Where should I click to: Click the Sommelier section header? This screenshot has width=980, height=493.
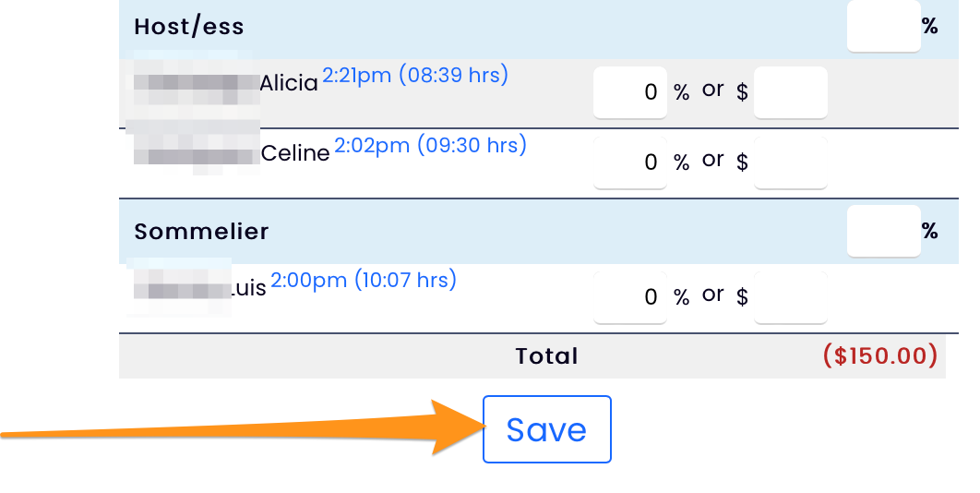click(201, 231)
